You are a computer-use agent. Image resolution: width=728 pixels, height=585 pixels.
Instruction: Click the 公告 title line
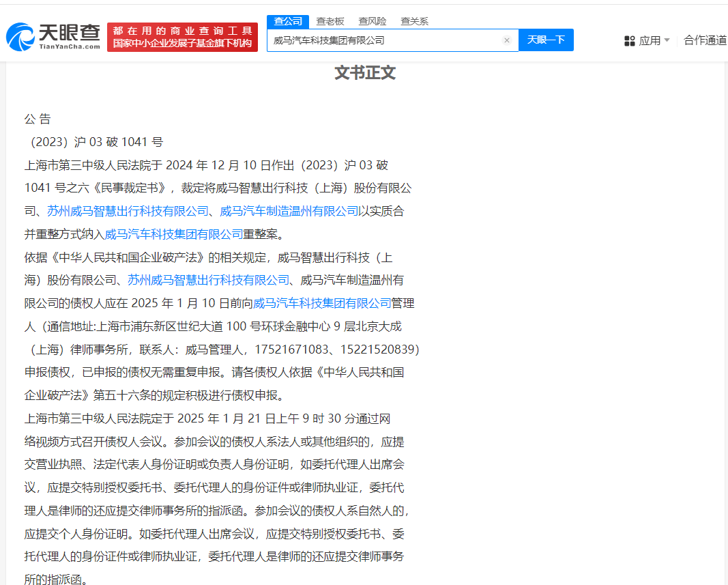click(x=38, y=119)
